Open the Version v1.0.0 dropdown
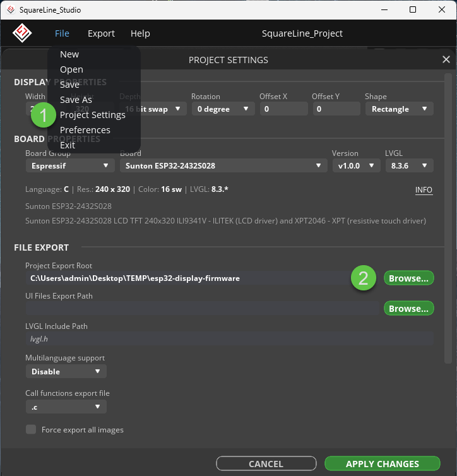457x476 pixels. 356,166
